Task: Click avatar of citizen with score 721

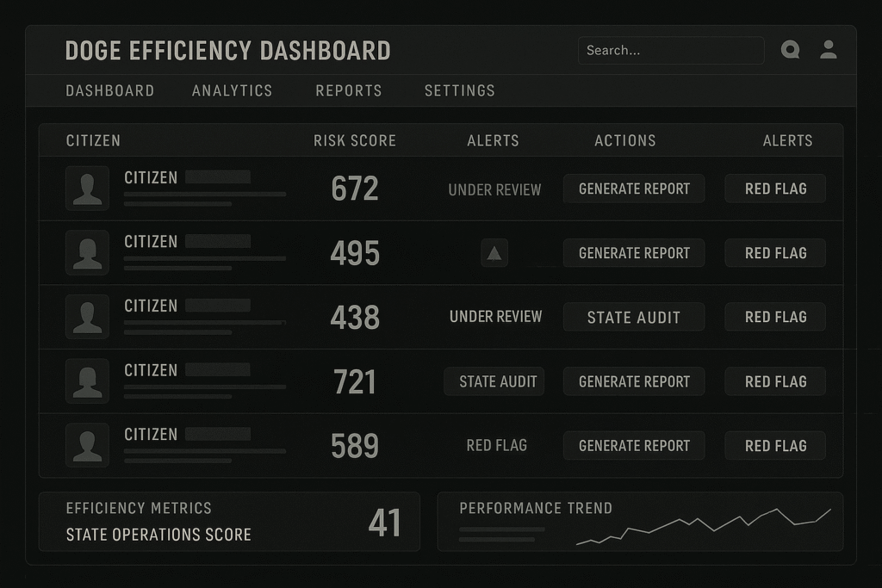Action: click(87, 381)
